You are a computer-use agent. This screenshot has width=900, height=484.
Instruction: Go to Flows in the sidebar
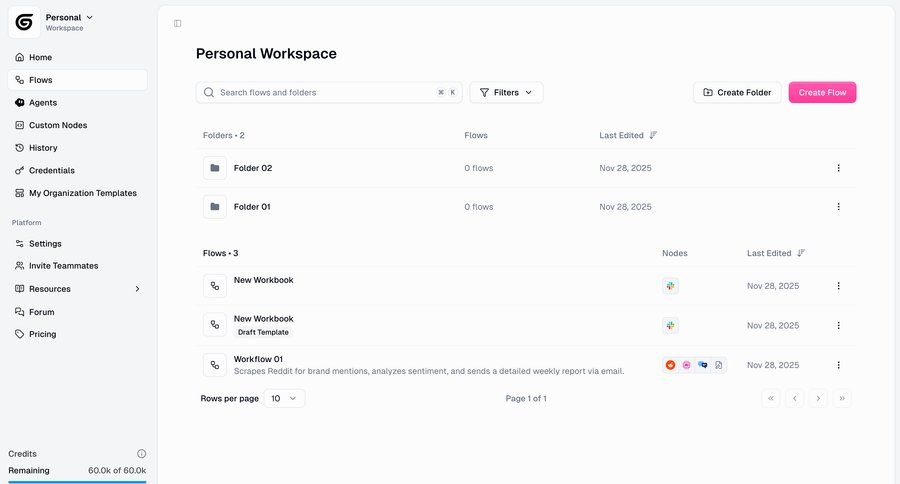click(77, 80)
